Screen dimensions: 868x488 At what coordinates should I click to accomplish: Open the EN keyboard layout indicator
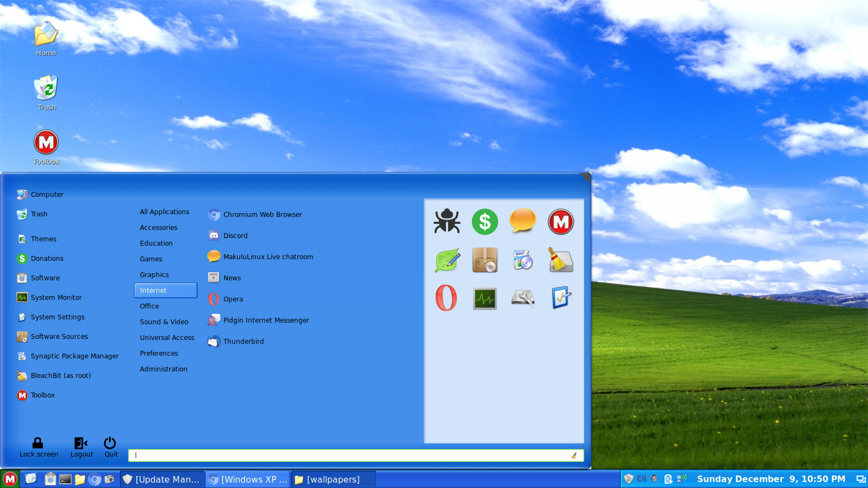click(x=642, y=479)
